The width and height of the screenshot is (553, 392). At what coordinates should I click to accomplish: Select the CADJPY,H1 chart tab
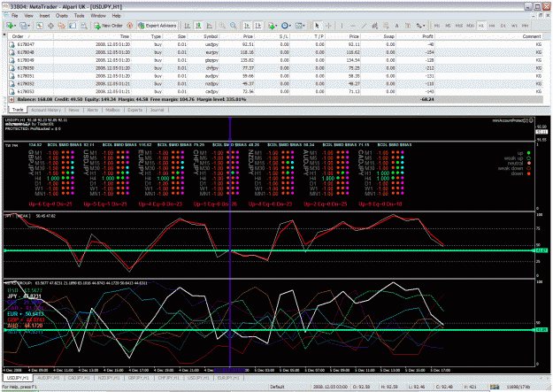pos(79,378)
